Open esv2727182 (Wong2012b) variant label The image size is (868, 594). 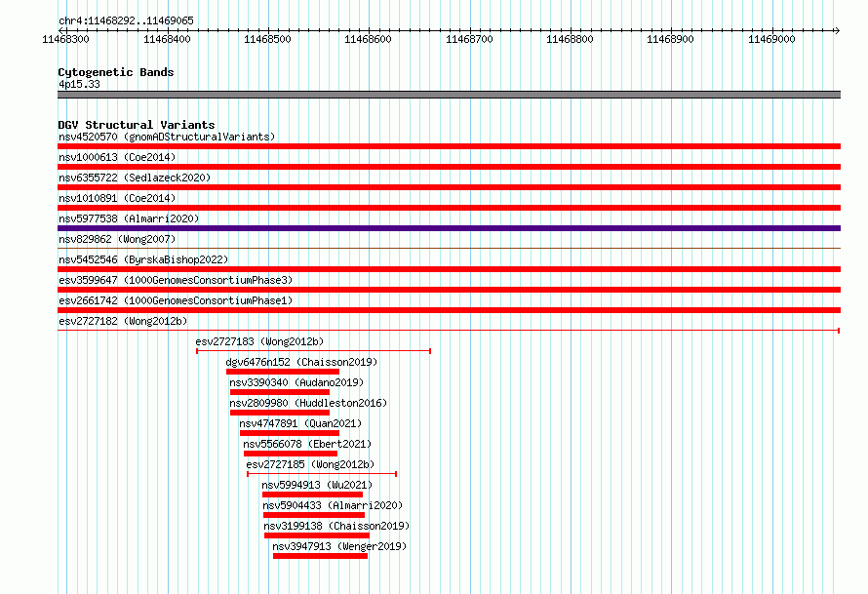pos(123,321)
